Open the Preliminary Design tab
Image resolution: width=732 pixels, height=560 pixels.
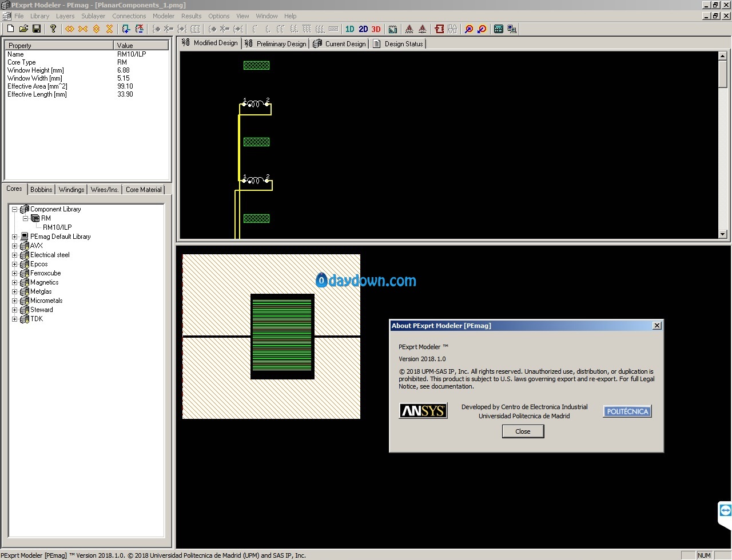pos(276,43)
